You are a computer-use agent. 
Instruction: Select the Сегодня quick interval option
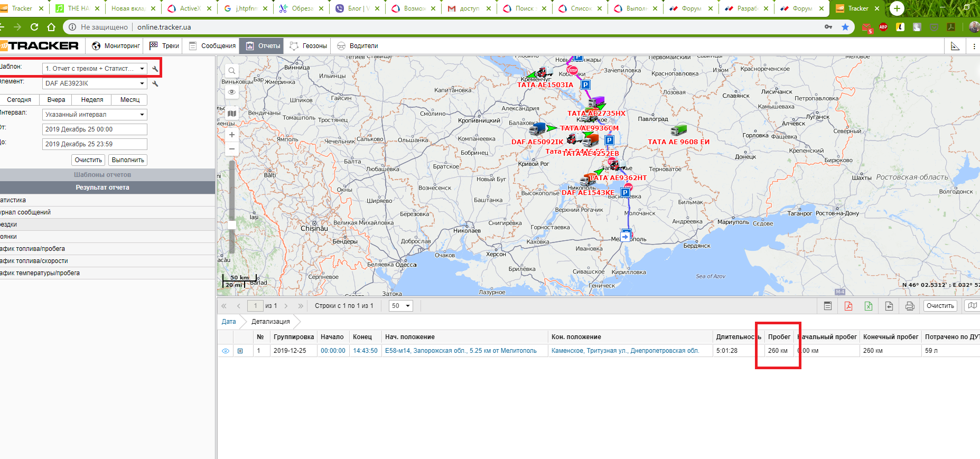(19, 100)
